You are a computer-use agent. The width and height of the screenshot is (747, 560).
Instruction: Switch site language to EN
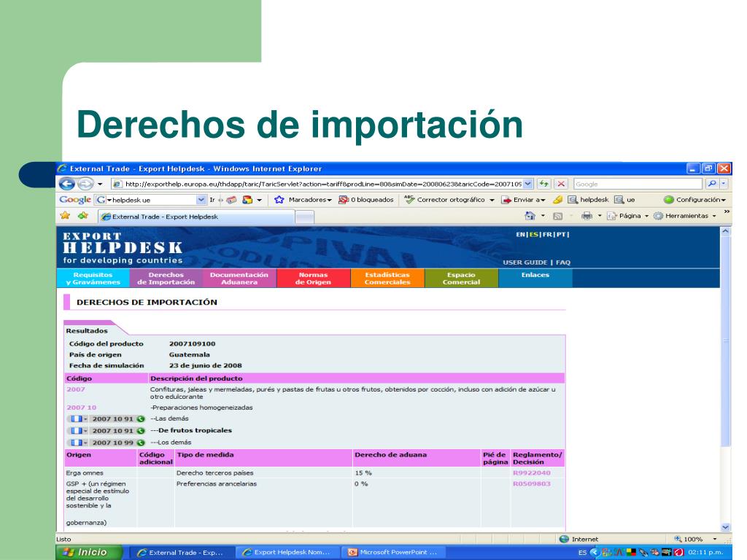click(x=520, y=234)
